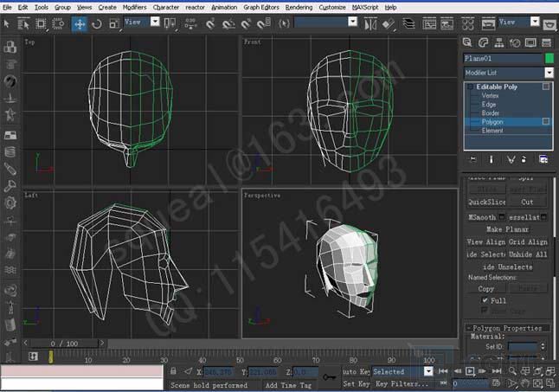This screenshot has width=559, height=392.
Task: Open the Utilities command panel tab
Action: [x=547, y=42]
